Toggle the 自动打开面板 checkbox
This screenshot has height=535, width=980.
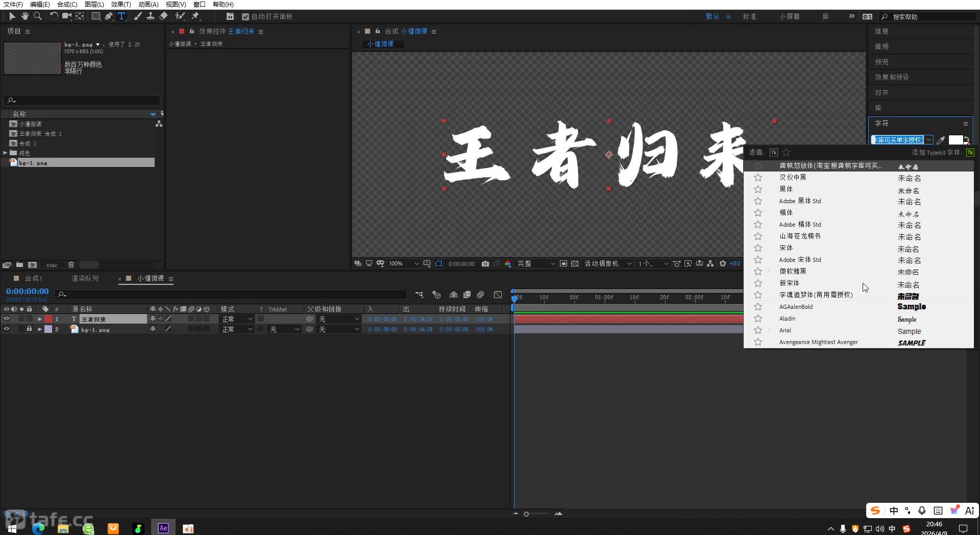245,17
